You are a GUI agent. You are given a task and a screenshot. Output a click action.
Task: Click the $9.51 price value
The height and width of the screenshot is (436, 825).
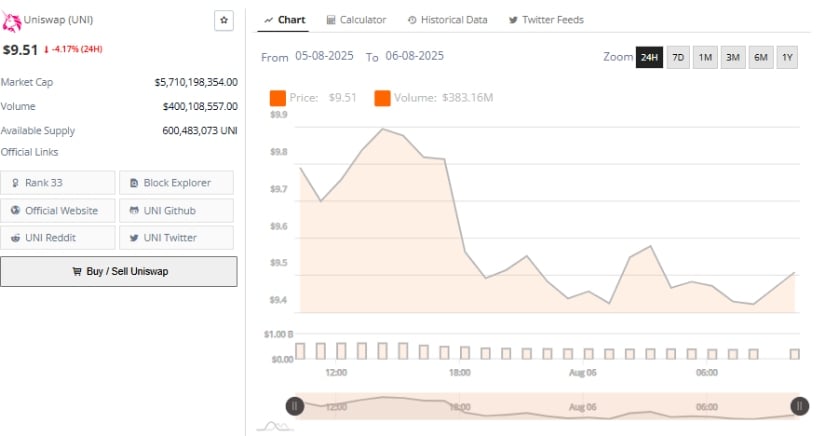click(x=21, y=50)
